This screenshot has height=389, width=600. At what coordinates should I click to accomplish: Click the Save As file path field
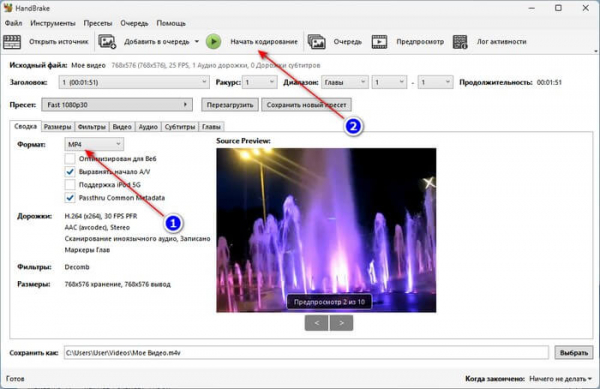click(306, 353)
